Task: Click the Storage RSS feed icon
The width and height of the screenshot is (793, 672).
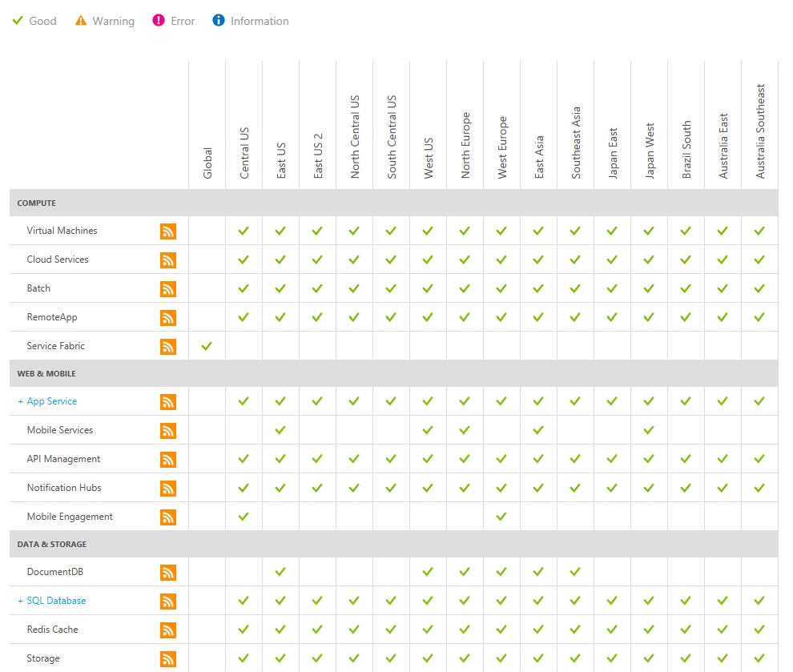Action: pos(168,659)
